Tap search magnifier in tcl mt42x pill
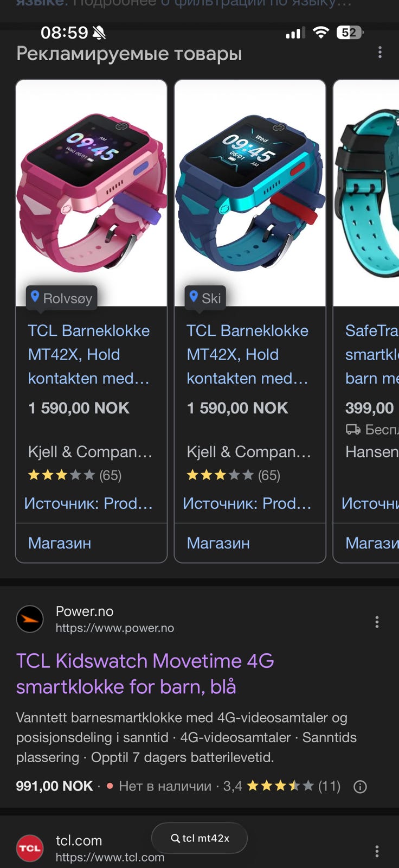This screenshot has height=868, width=399. (x=175, y=838)
